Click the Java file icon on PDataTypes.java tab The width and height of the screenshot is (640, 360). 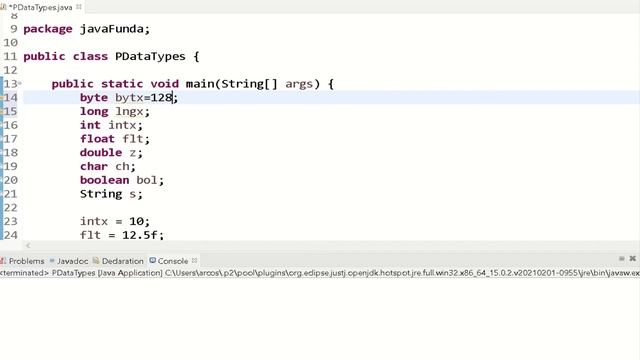(x=3, y=7)
